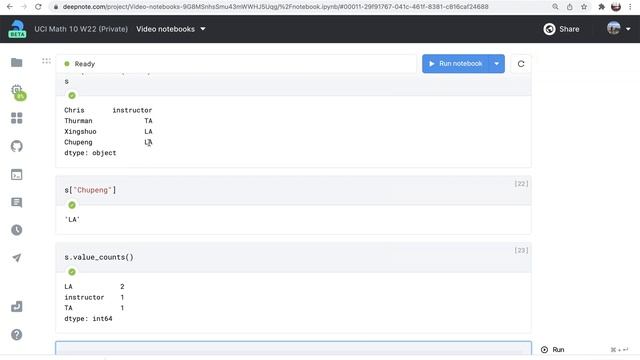Open the Help question-mark icon
Image resolution: width=640 pixels, height=360 pixels.
point(17,335)
